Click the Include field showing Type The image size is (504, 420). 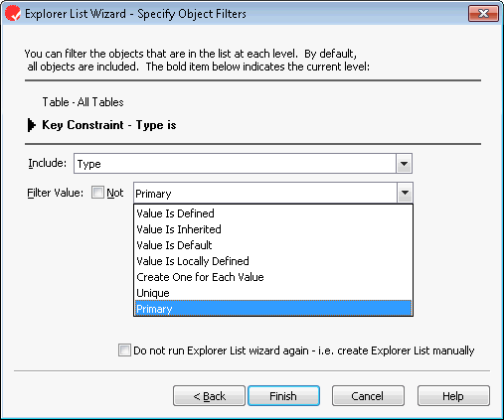(235, 164)
